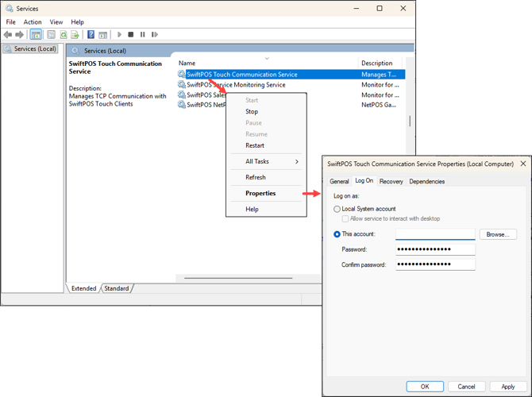Click the Name column header
This screenshot has height=397, width=532.
tap(268, 63)
